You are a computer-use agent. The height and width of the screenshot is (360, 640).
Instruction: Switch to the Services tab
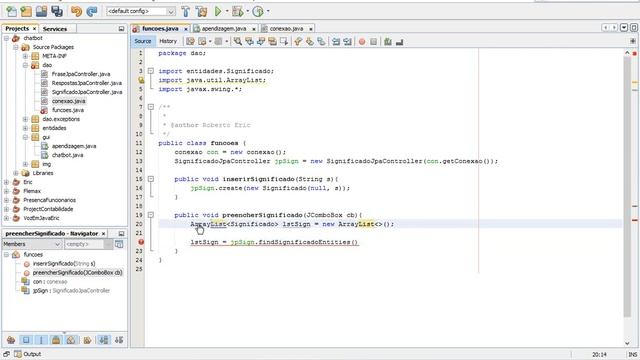coord(55,29)
